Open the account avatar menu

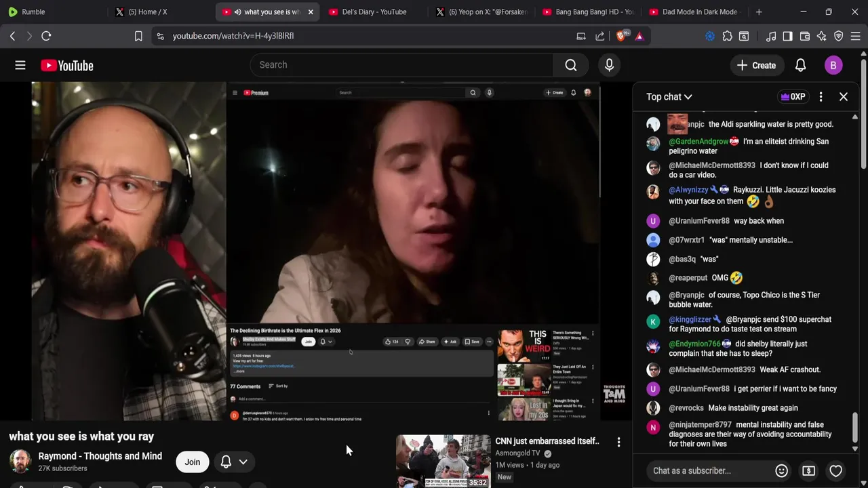833,65
